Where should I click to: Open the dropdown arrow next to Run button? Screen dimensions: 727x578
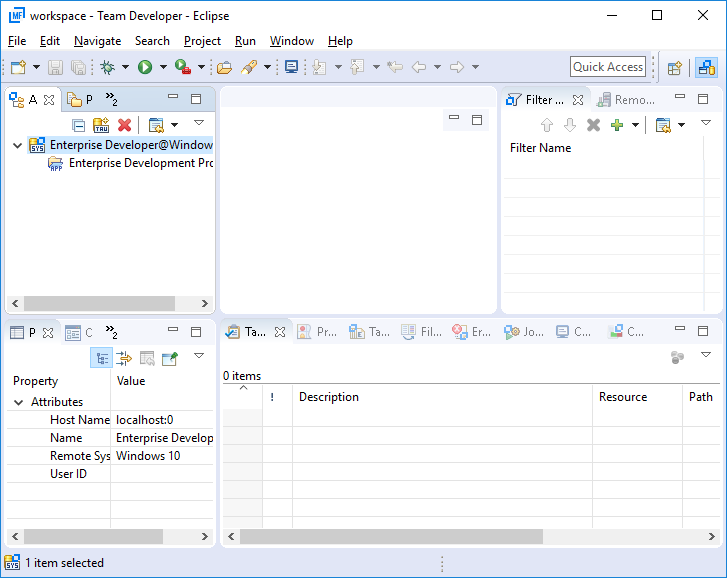click(163, 67)
